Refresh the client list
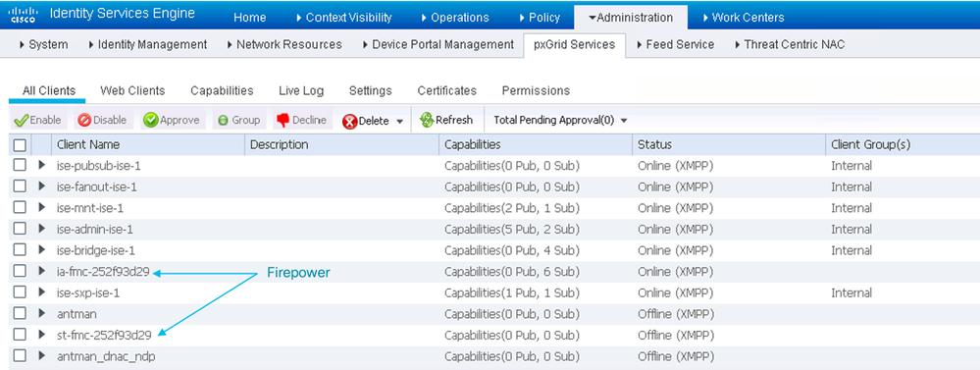This screenshot has height=370, width=980. [x=446, y=120]
